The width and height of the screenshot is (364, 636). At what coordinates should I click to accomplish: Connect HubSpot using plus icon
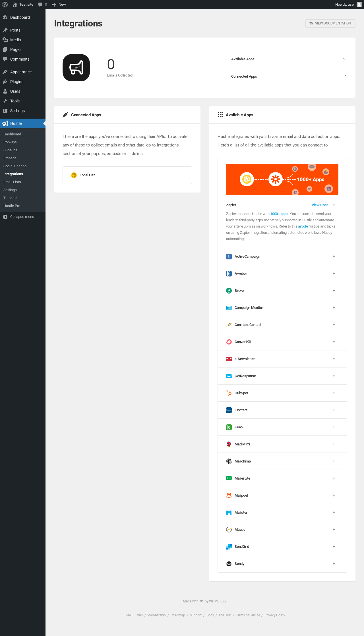tap(334, 393)
